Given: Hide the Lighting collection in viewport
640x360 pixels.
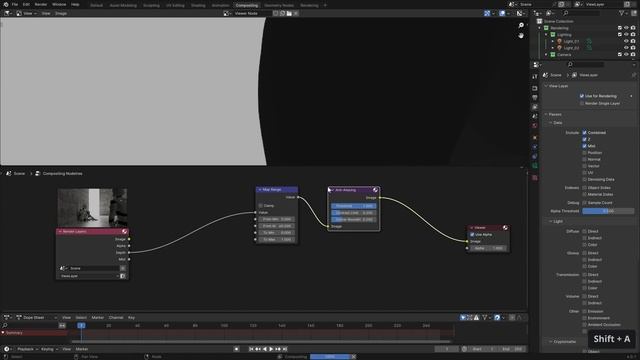Looking at the screenshot, I should point(626,35).
